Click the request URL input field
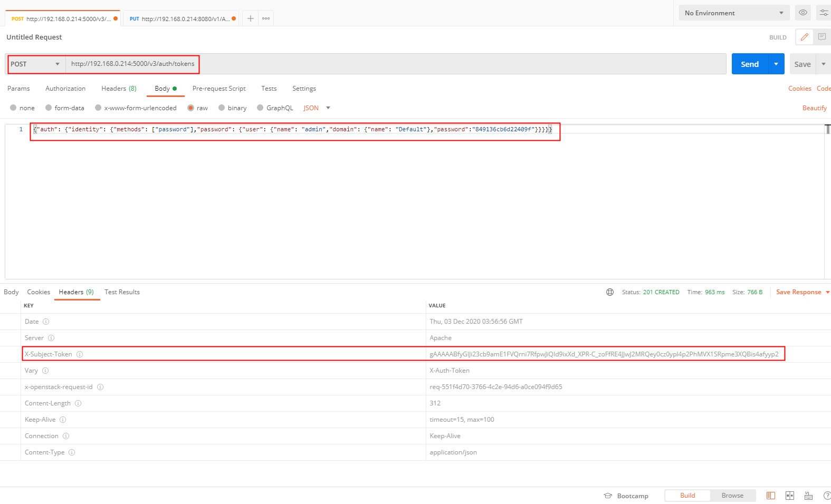Viewport: 831px width, 504px height. tap(396, 64)
